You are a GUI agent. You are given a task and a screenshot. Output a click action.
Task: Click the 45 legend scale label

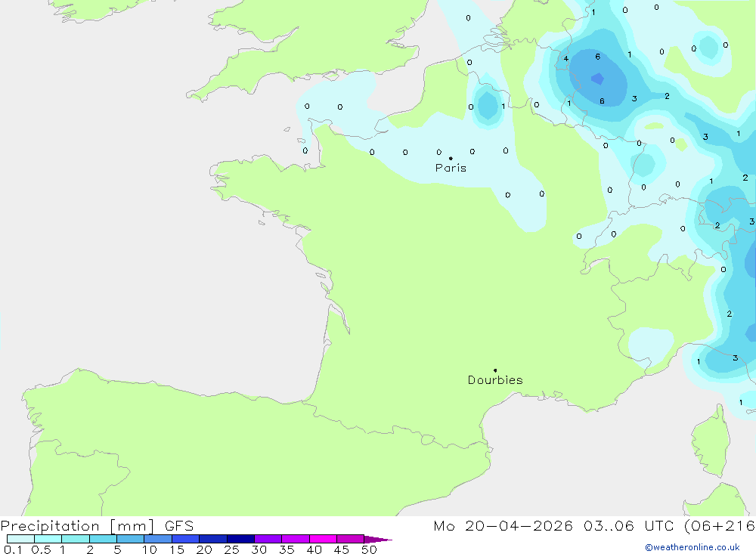click(342, 549)
